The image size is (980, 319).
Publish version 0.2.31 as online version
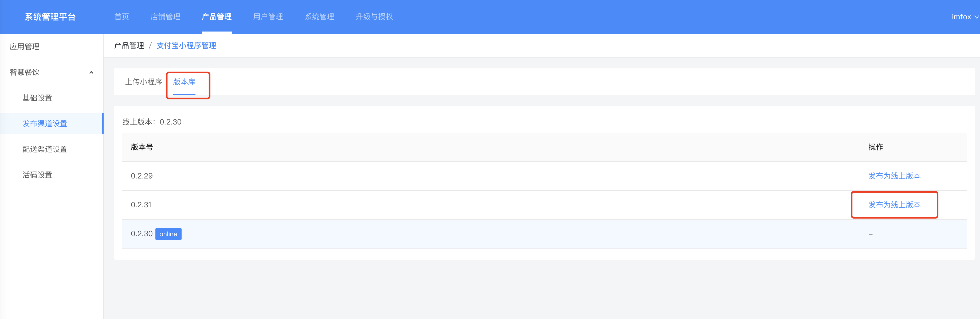click(894, 205)
